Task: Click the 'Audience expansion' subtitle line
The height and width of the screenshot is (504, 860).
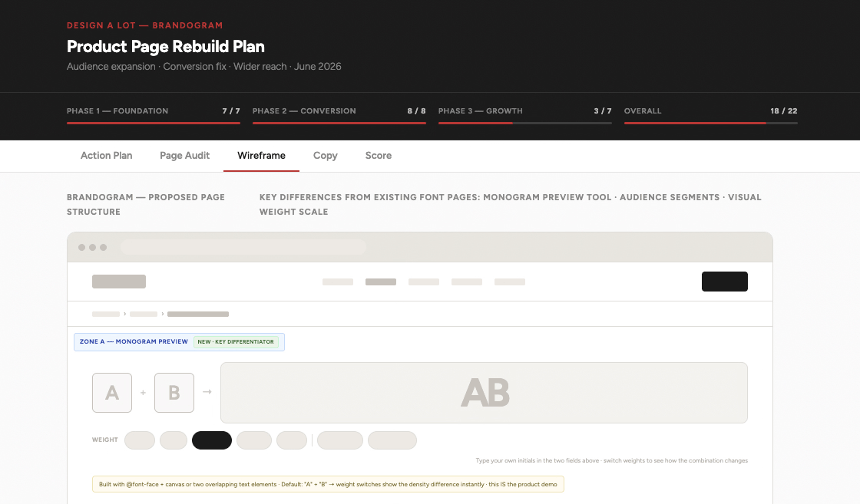Action: [x=204, y=66]
